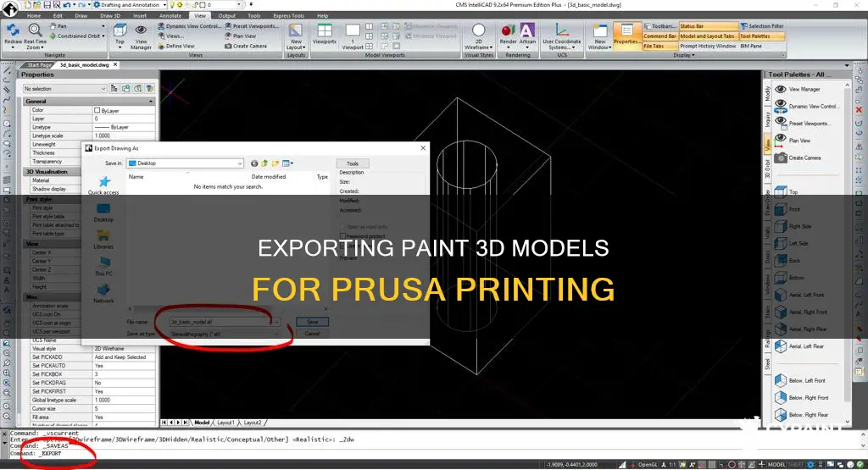Toggle the Tool Palettes display option
Screen dimensions: 868x470
point(762,36)
